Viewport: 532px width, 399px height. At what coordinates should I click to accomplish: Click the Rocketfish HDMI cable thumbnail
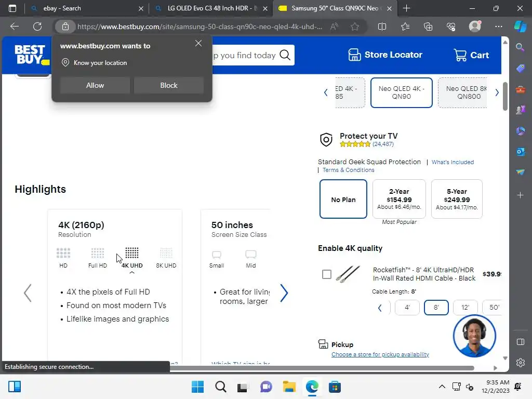348,274
